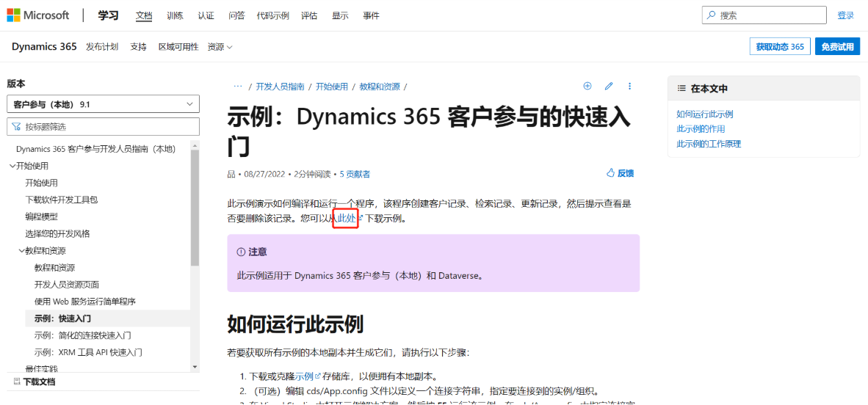Expand the 资源 dropdown menu
The image size is (868, 405).
coord(220,47)
